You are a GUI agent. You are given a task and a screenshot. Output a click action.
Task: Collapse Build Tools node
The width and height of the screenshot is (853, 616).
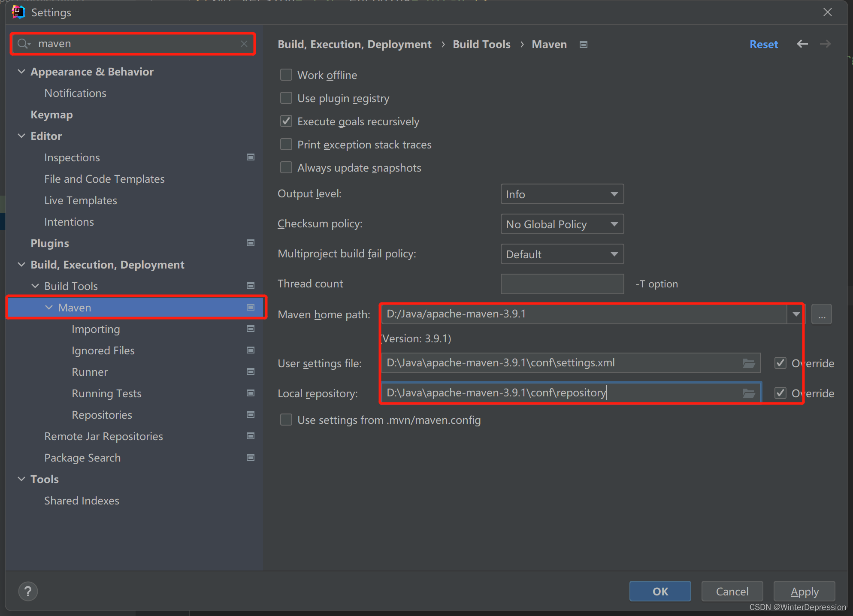pyautogui.click(x=35, y=286)
